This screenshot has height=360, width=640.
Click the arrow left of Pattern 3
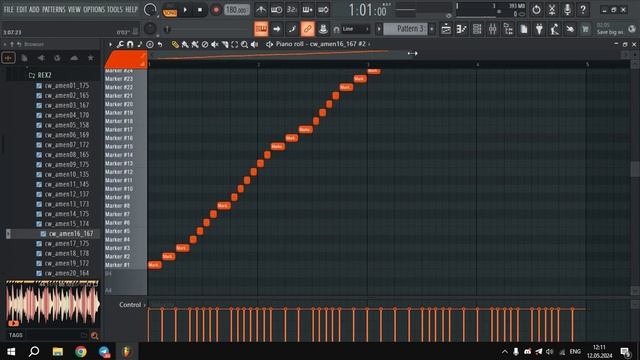[x=379, y=29]
